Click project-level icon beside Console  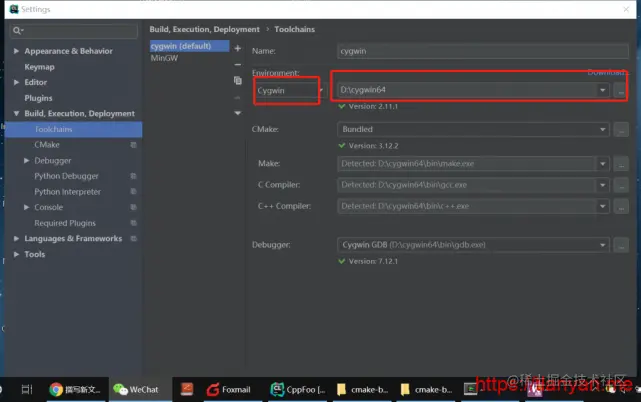coord(133,207)
